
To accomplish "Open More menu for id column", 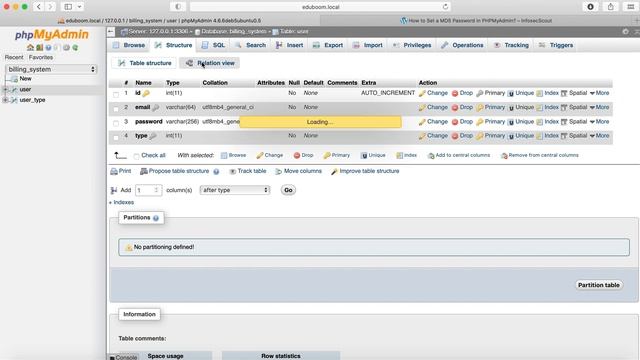I will (x=599, y=93).
